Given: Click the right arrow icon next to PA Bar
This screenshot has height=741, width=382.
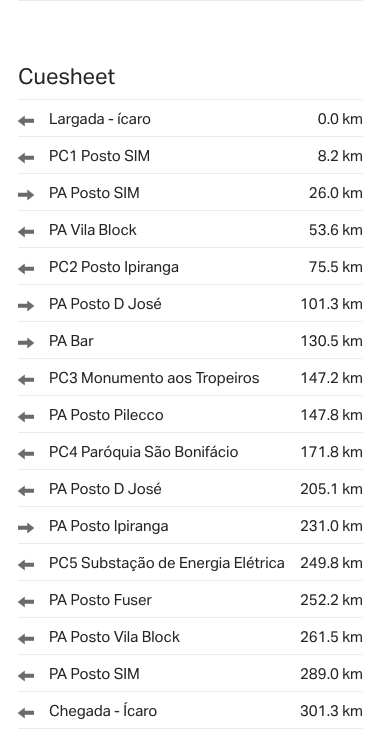Looking at the screenshot, I should (x=26, y=343).
